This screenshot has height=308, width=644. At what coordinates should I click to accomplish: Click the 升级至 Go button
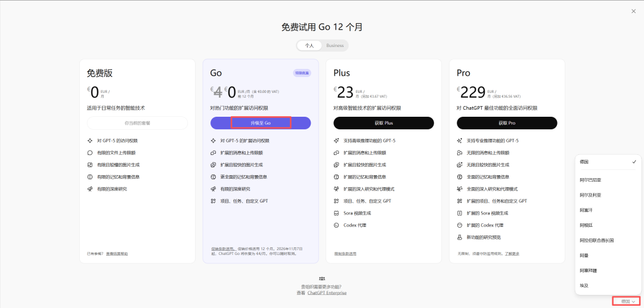261,123
